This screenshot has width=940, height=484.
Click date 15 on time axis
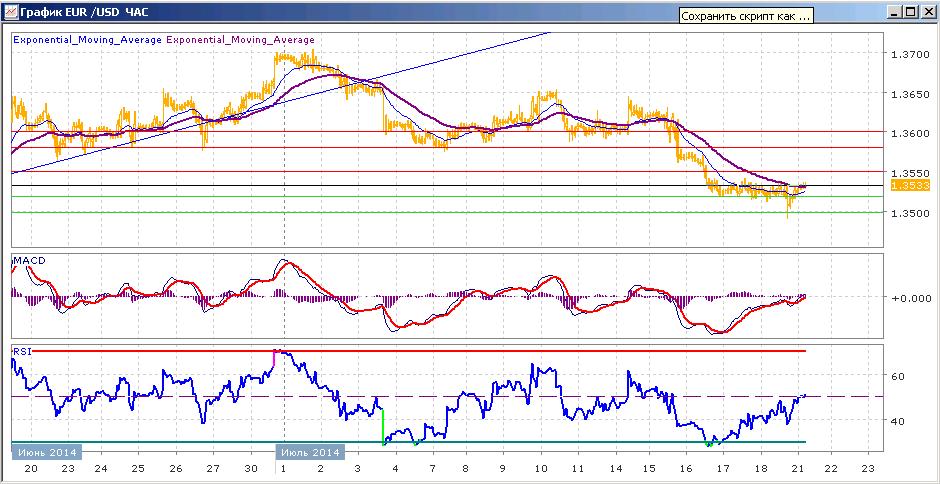click(650, 468)
